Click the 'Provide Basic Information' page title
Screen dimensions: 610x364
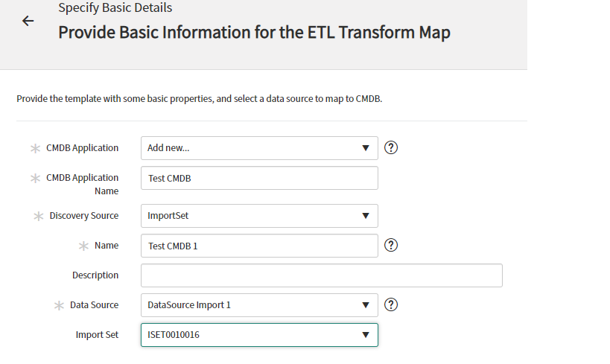[x=255, y=32]
